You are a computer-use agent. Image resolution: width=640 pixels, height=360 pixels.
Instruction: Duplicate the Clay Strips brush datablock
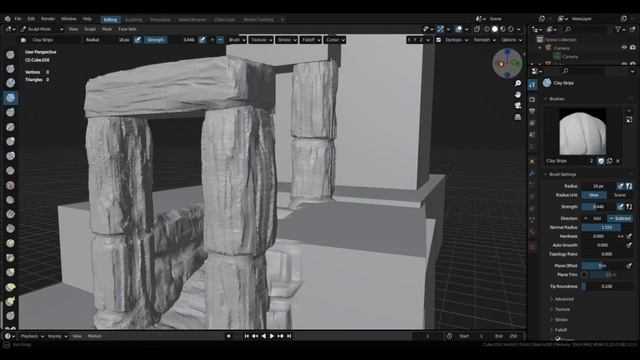pos(609,161)
